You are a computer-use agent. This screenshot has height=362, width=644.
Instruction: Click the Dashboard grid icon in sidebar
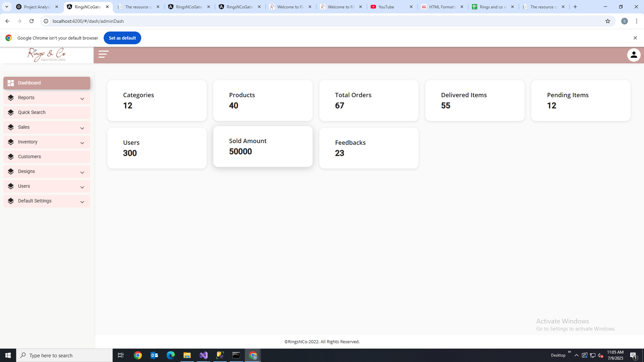[11, 83]
